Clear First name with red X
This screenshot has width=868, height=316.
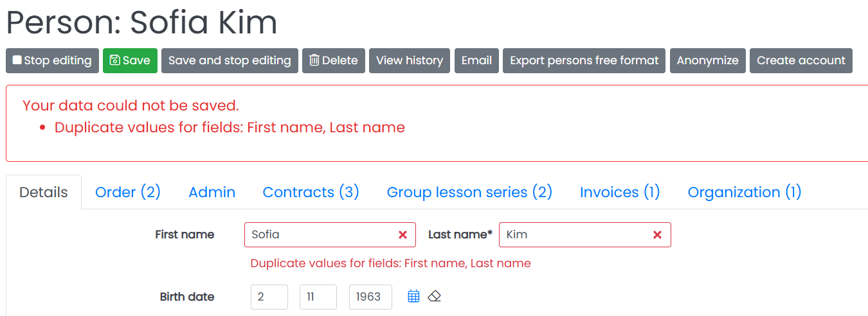[x=402, y=235]
